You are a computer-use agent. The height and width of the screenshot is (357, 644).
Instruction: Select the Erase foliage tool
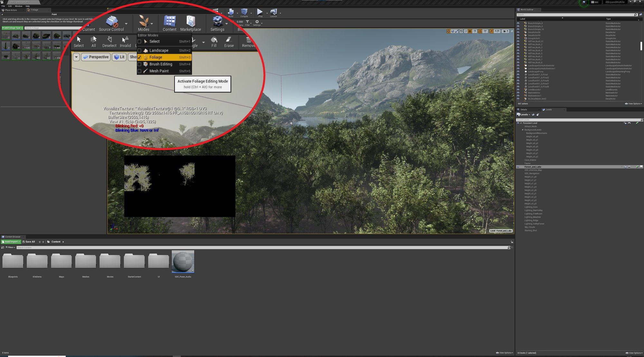[x=229, y=41]
